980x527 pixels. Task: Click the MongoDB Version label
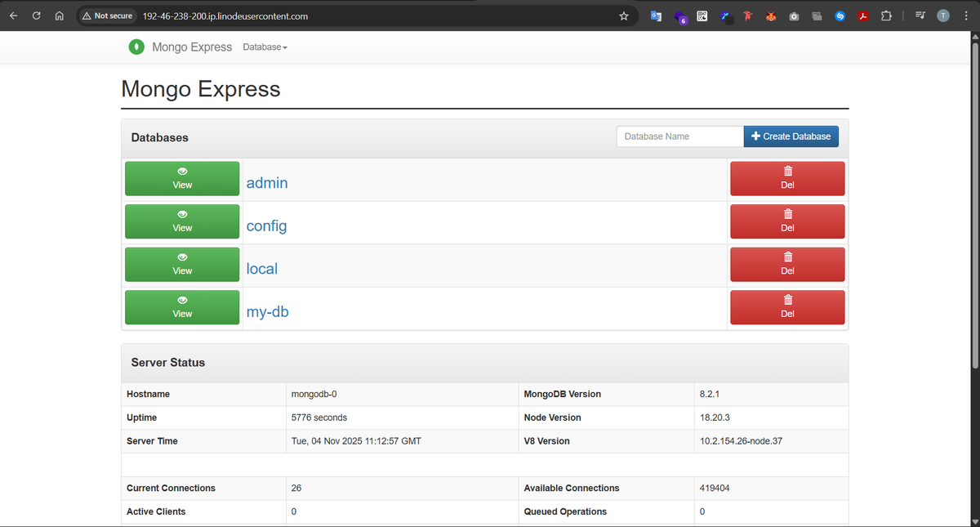pos(562,394)
